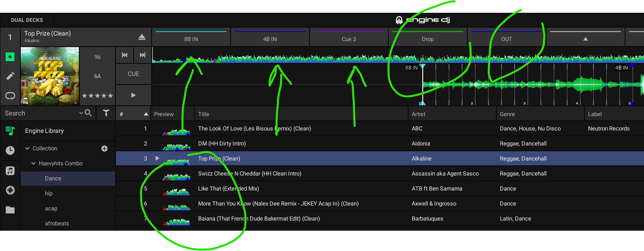The image size is (644, 251).
Task: Skip to next track button
Action: click(x=143, y=55)
